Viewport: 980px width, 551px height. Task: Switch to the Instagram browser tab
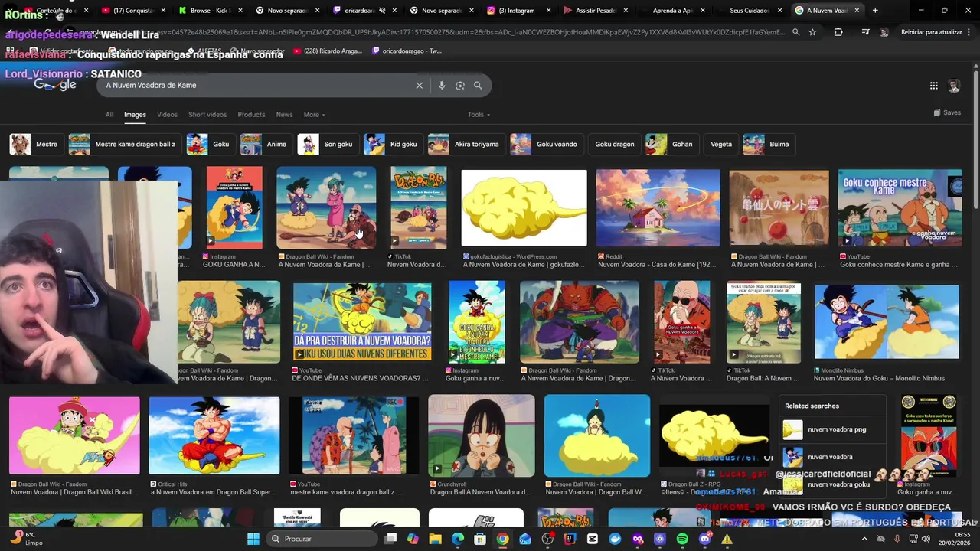pyautogui.click(x=517, y=11)
